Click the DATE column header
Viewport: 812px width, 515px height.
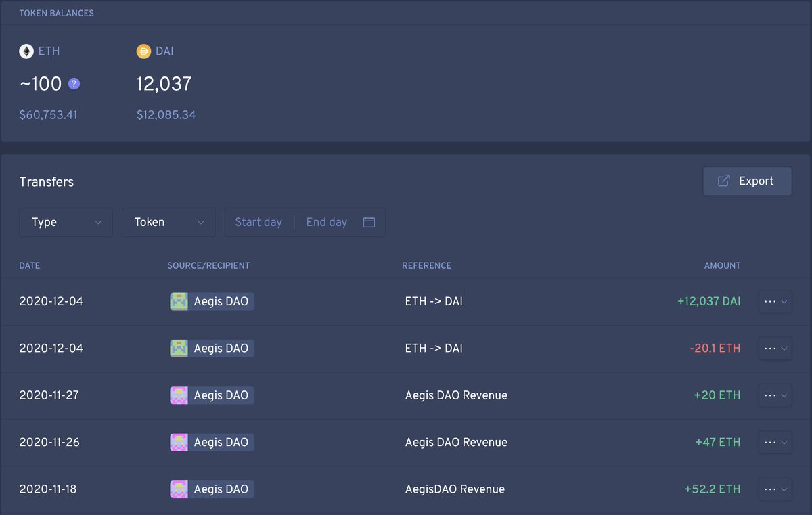coord(30,265)
